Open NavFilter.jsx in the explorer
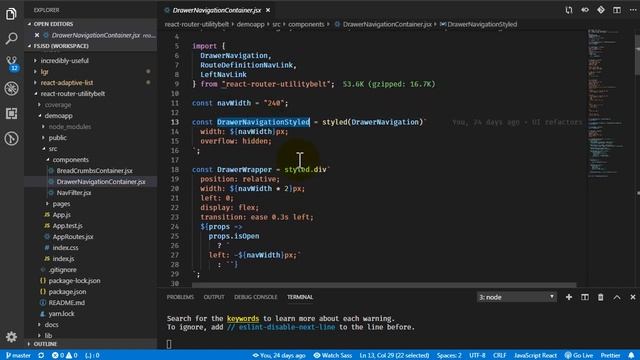This screenshot has height=360, width=640. (74, 193)
